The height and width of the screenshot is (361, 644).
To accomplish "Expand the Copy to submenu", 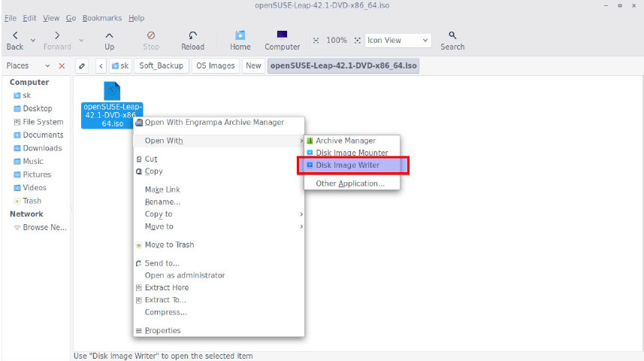I will click(x=219, y=214).
